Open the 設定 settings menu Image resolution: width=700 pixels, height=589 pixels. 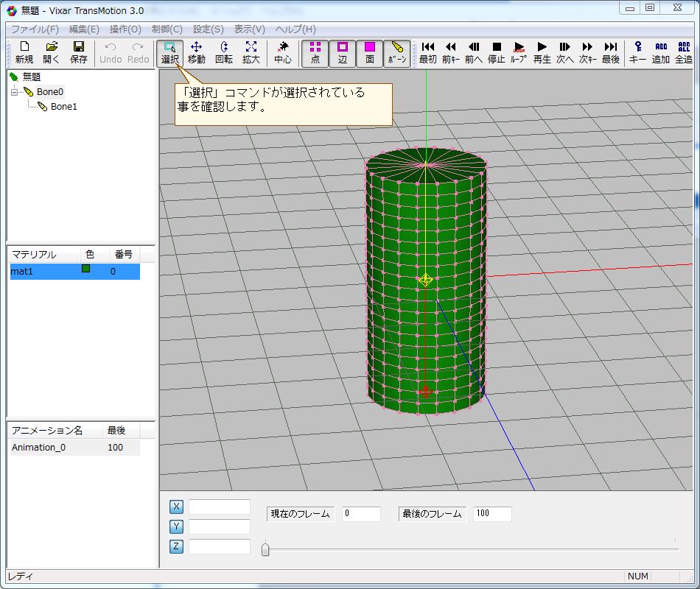(207, 29)
